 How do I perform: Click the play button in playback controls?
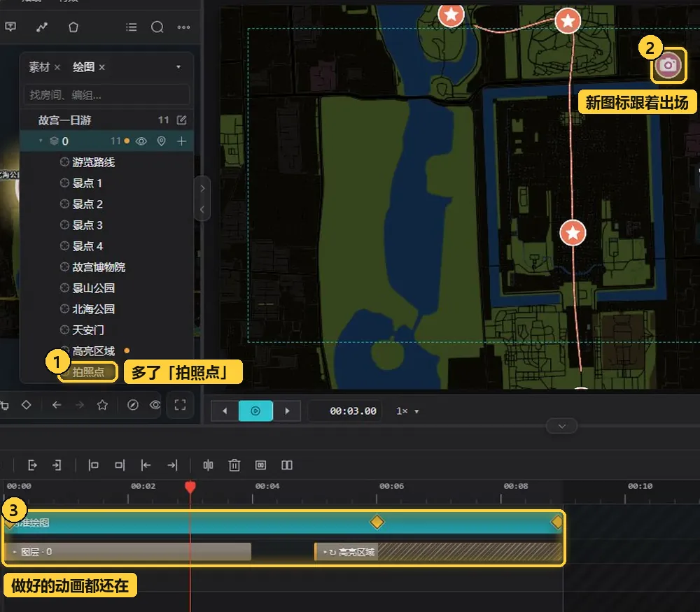point(255,411)
